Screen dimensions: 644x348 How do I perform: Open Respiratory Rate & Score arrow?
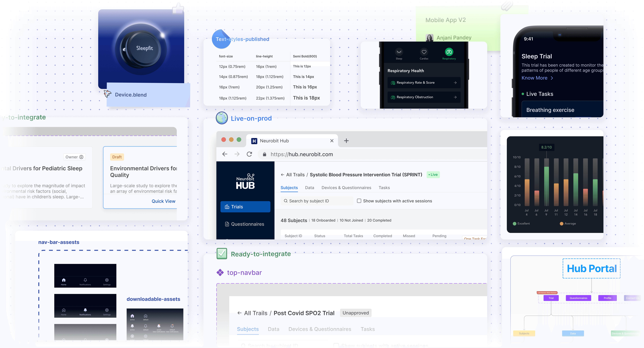[x=455, y=83]
